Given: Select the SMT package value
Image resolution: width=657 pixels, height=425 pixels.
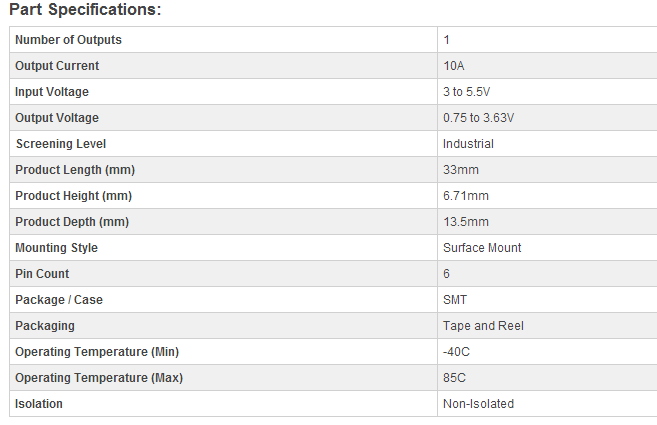Looking at the screenshot, I should tap(455, 300).
